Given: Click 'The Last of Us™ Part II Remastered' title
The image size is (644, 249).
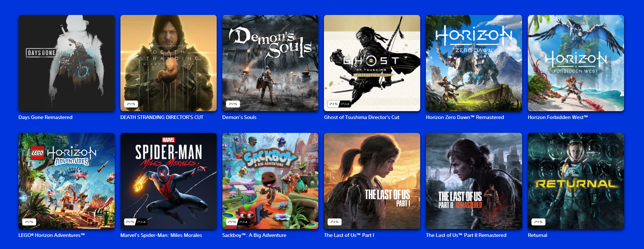Looking at the screenshot, I should click(x=466, y=235).
